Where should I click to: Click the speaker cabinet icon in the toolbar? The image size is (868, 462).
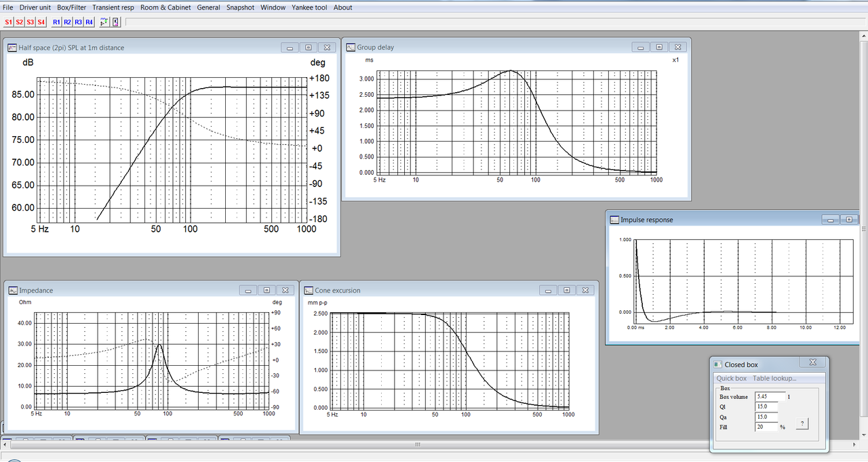pos(115,22)
